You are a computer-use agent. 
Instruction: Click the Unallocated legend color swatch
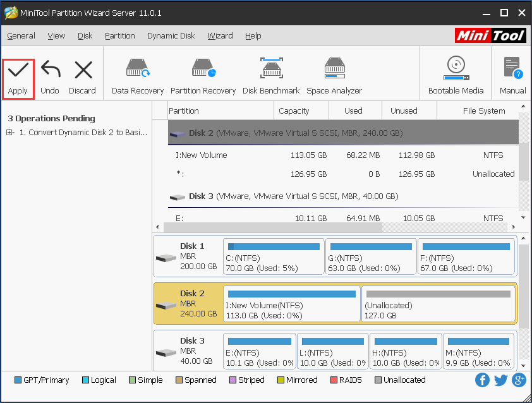pyautogui.click(x=378, y=380)
